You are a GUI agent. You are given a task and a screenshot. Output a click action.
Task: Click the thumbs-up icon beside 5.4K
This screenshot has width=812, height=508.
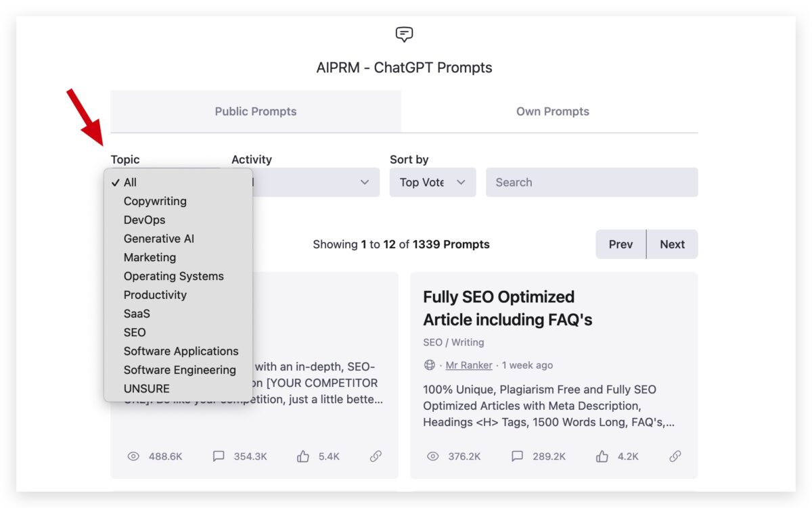click(x=303, y=457)
